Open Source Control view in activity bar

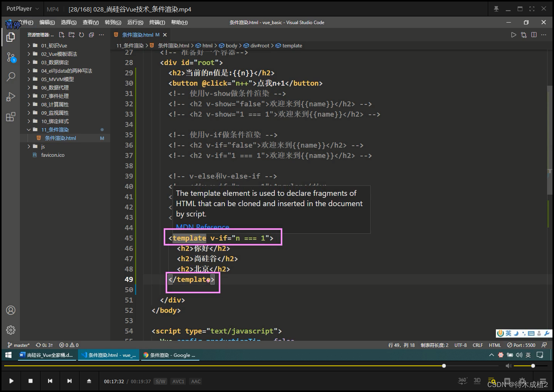click(x=11, y=58)
